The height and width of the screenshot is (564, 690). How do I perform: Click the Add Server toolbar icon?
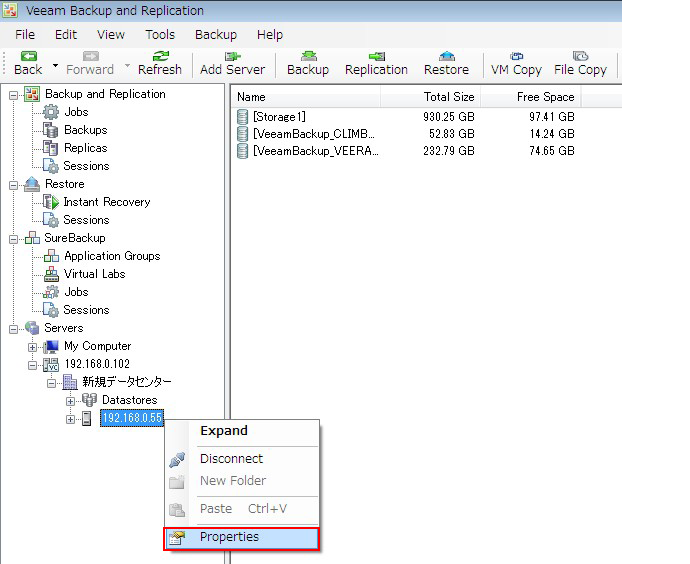pyautogui.click(x=233, y=56)
